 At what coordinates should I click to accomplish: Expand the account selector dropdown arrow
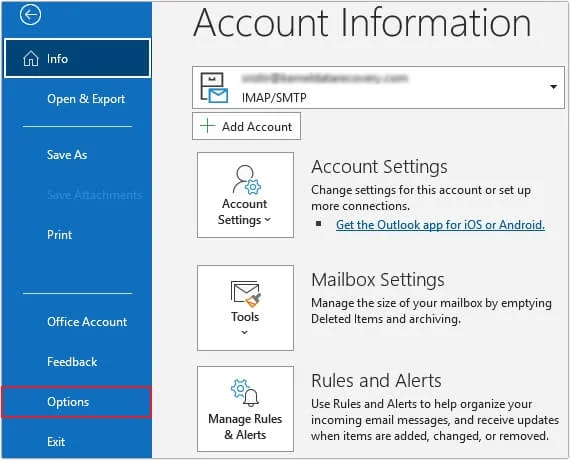pos(553,87)
